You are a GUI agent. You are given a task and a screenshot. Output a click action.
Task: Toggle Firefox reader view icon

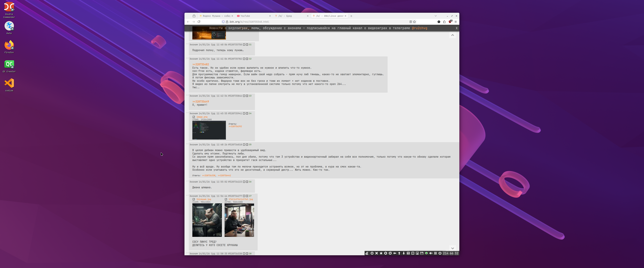411,22
